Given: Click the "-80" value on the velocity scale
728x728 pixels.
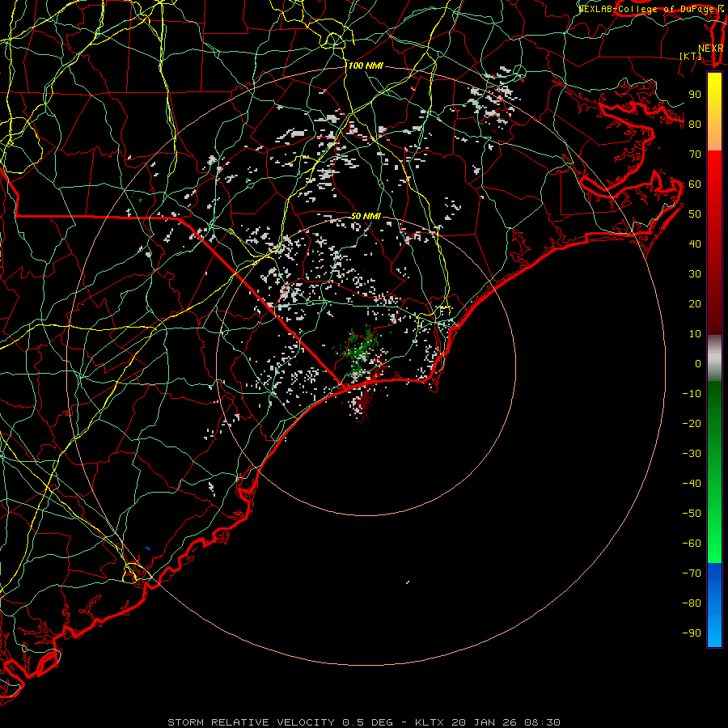Looking at the screenshot, I should (692, 603).
